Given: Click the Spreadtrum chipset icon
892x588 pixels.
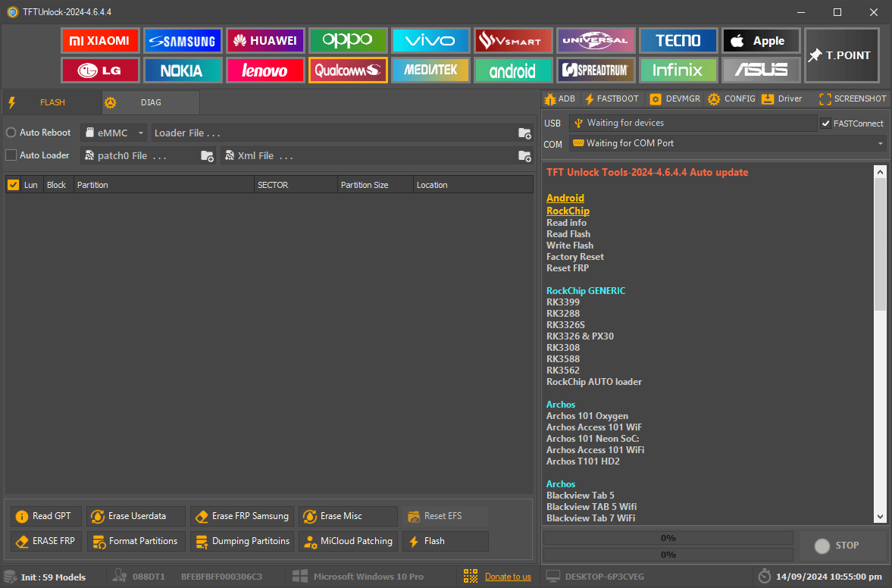Looking at the screenshot, I should coord(596,70).
